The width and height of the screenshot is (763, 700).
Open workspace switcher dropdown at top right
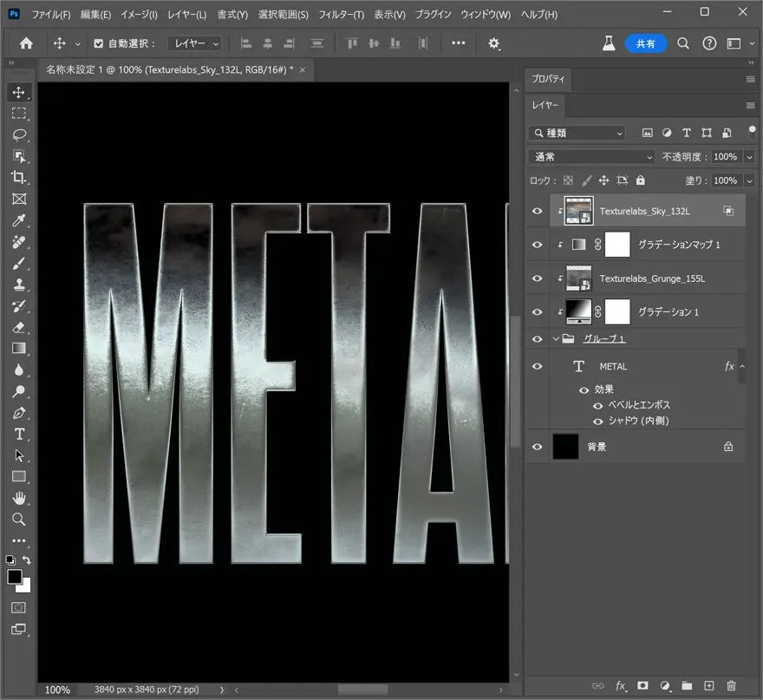[753, 43]
